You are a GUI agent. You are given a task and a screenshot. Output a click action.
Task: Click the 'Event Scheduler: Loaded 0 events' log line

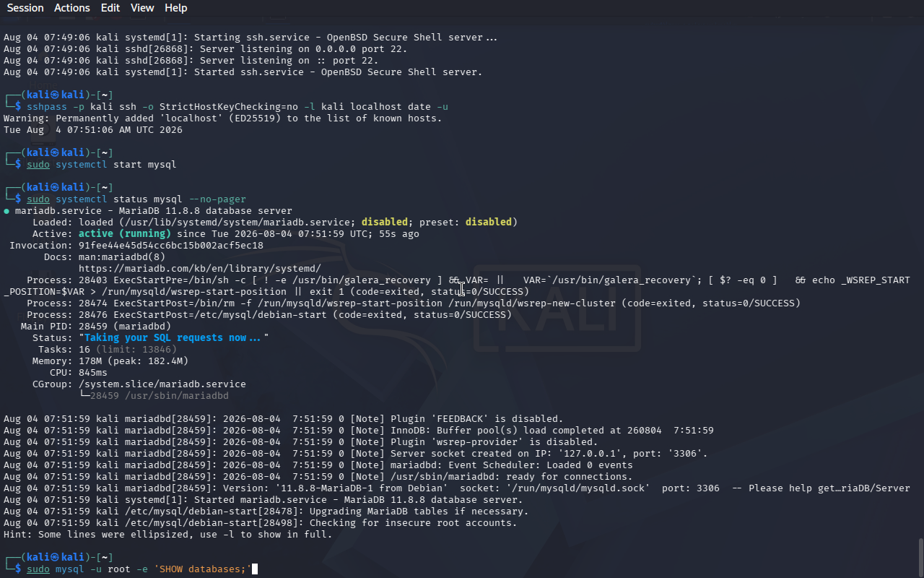pos(318,465)
